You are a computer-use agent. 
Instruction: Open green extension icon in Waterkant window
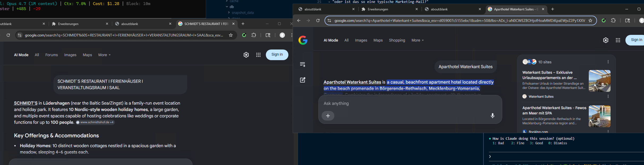tap(604, 20)
